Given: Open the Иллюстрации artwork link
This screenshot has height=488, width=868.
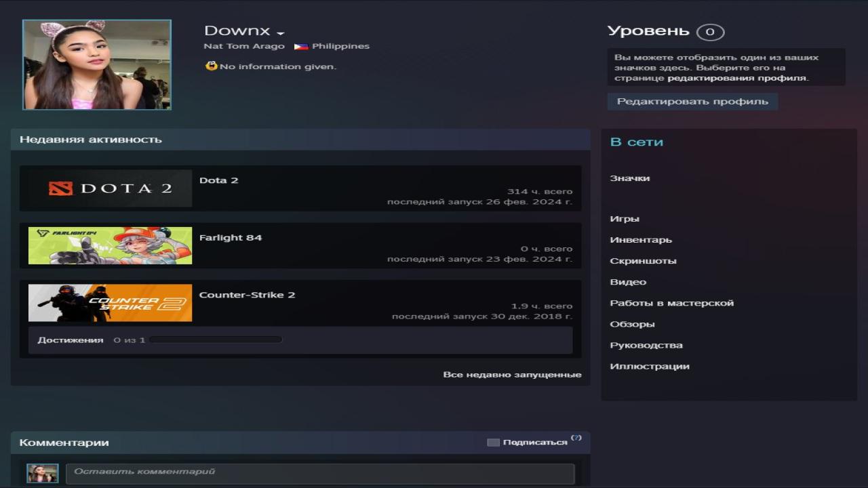Looking at the screenshot, I should 650,366.
